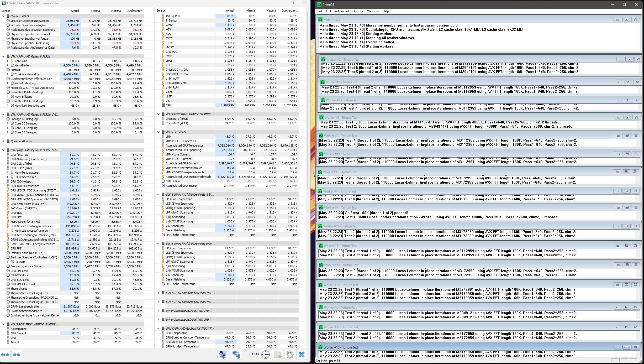Click the expand sensor columns arrows icon
Viewport: 644px width, 364px height.
6,355
